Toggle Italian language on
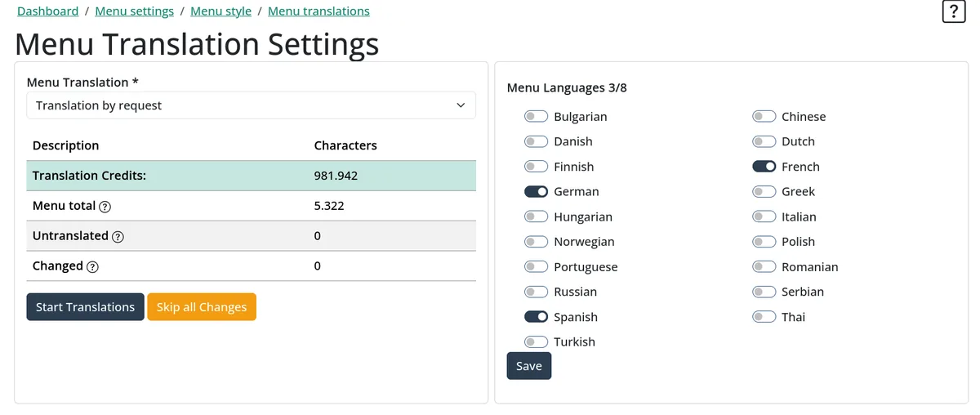The width and height of the screenshot is (980, 415). click(764, 216)
